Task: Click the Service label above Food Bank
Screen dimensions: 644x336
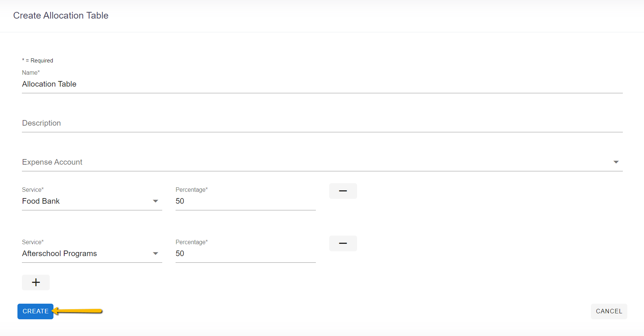Action: pos(32,190)
